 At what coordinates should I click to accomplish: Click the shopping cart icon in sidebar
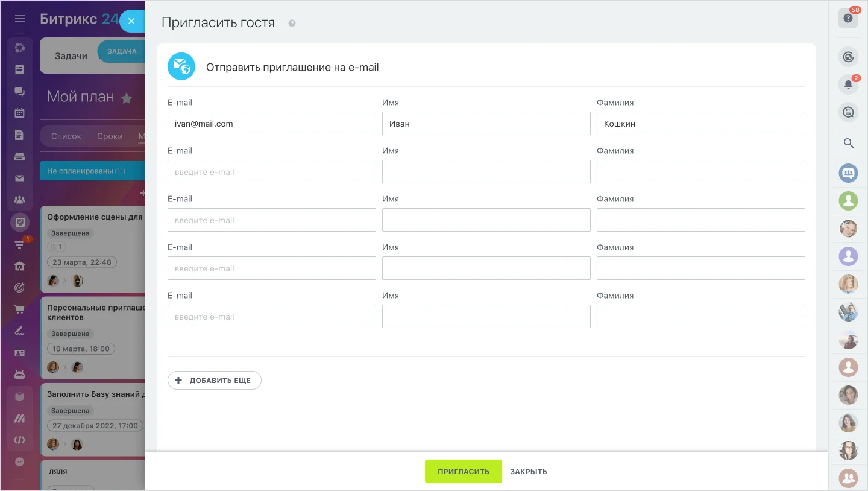pyautogui.click(x=19, y=309)
